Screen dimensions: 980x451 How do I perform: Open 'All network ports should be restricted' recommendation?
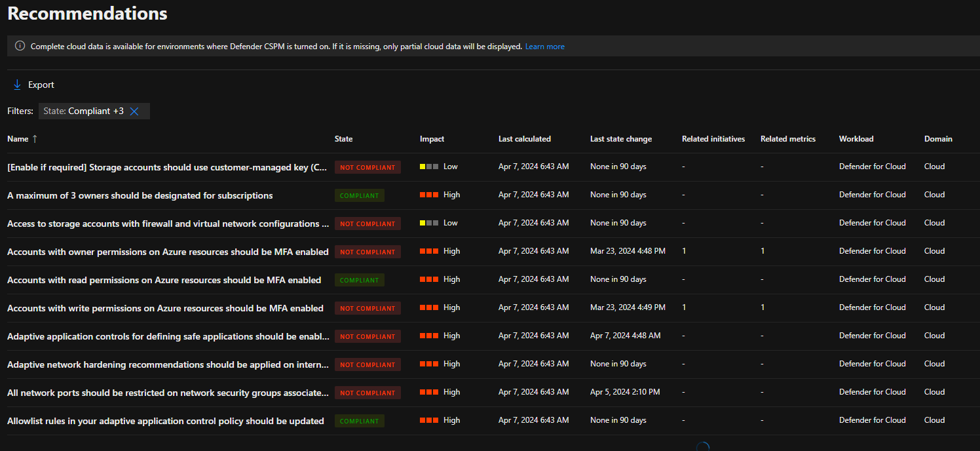(x=168, y=393)
